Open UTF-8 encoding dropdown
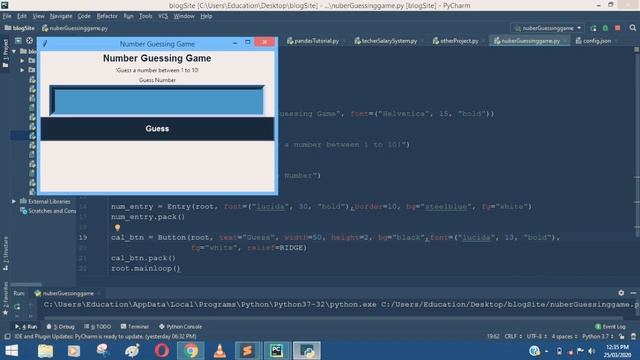The width and height of the screenshot is (640, 360). (x=537, y=336)
